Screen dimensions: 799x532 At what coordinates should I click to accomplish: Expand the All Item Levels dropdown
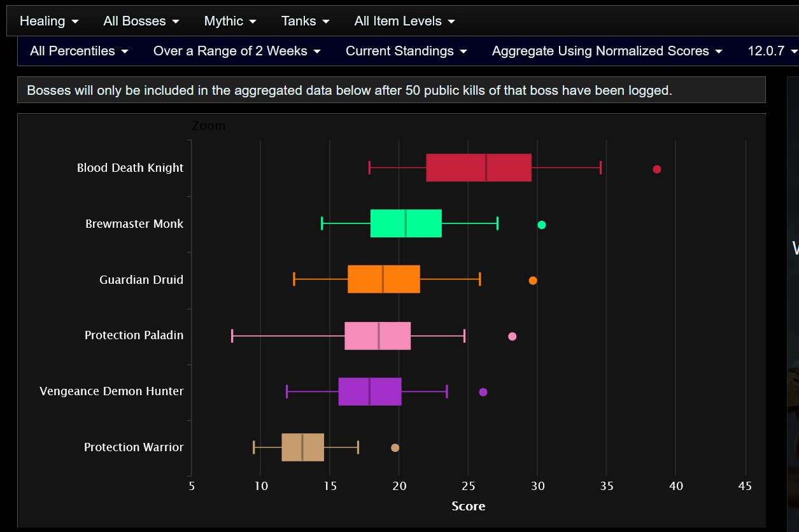(405, 21)
